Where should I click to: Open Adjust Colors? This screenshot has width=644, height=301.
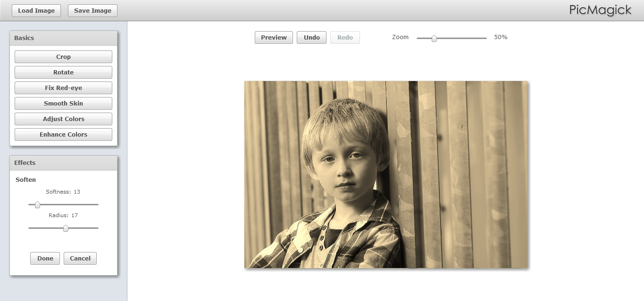[63, 119]
